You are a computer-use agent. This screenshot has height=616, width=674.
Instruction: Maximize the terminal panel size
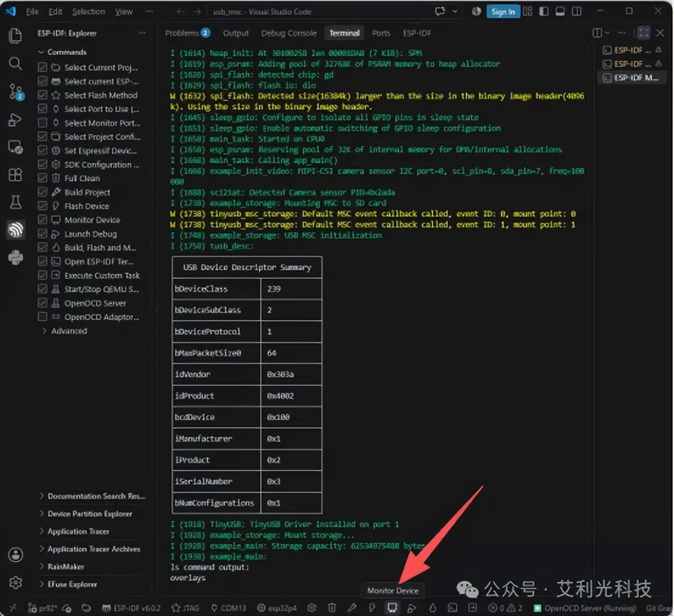[643, 33]
